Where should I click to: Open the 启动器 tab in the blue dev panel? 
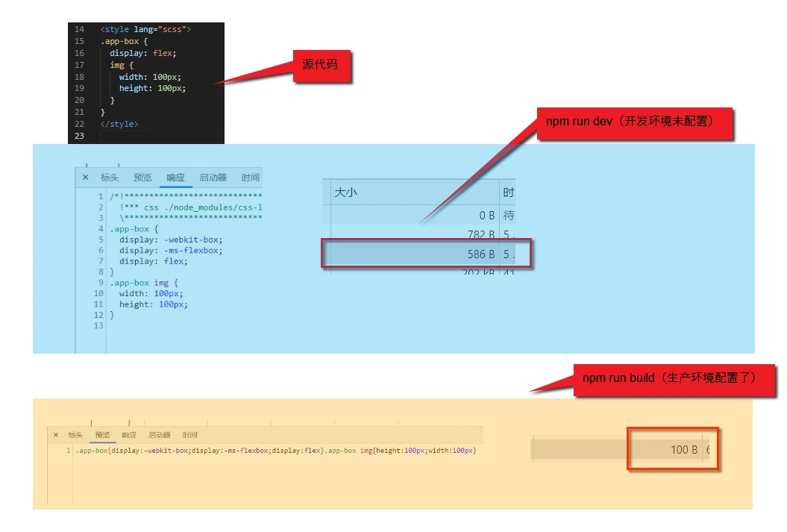213,177
